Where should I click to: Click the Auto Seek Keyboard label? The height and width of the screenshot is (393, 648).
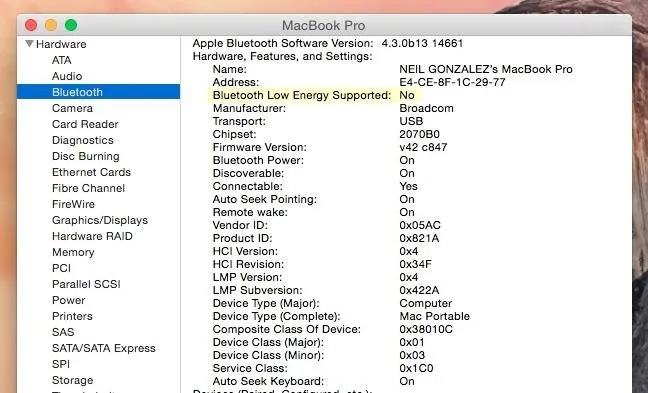click(x=268, y=381)
